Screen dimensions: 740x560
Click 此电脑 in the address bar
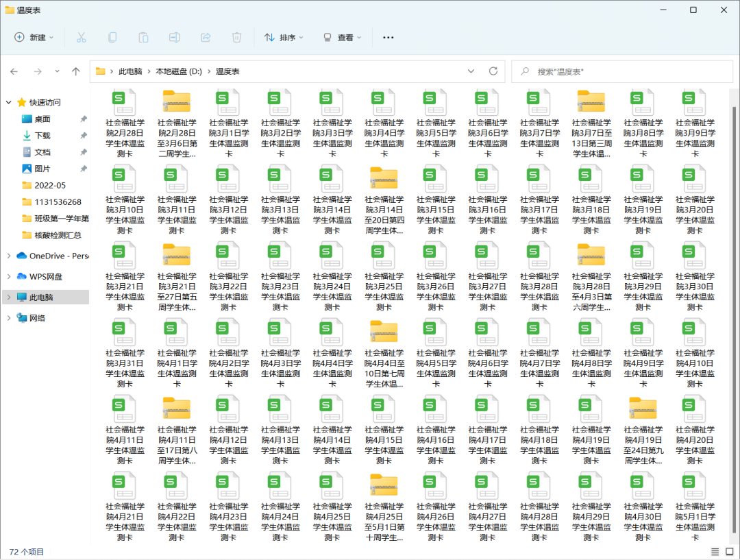click(130, 71)
